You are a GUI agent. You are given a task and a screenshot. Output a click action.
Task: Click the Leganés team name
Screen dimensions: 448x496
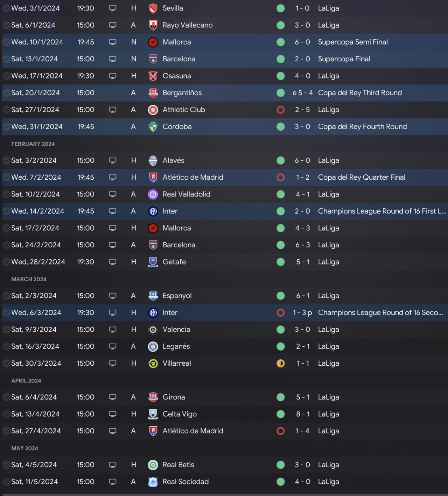point(176,346)
